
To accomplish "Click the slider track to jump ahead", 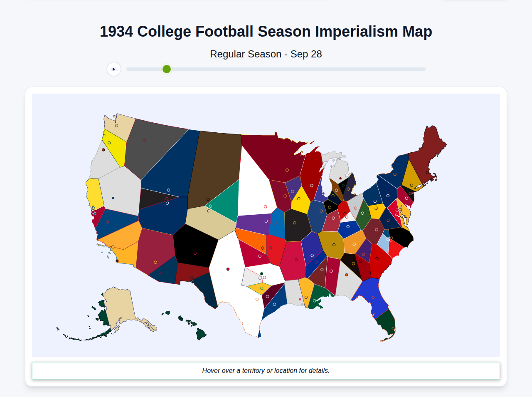I will (291, 69).
